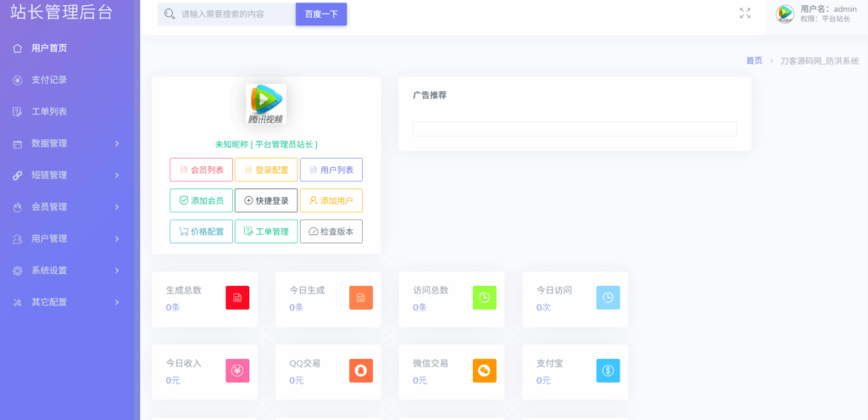Click the WeChat icon on 微信交易 card
This screenshot has width=868, height=420.
(x=484, y=371)
